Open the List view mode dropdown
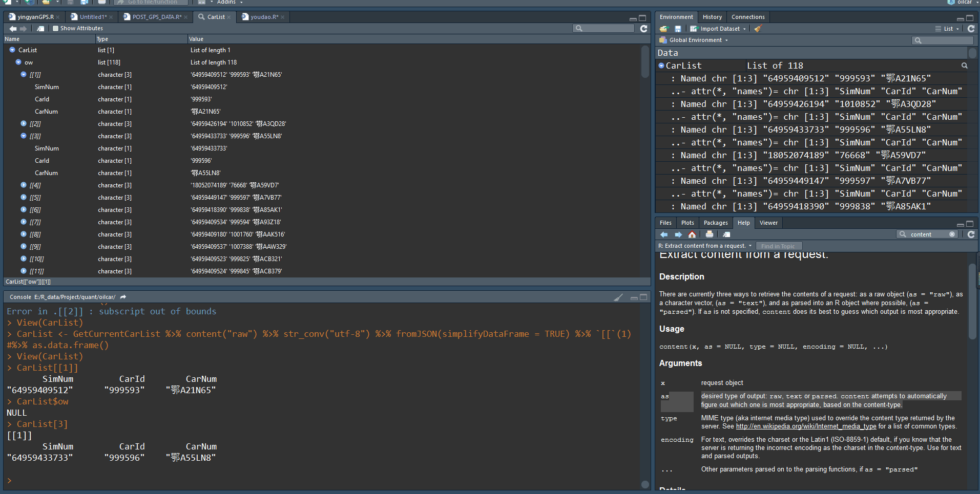This screenshot has height=494, width=980. click(x=948, y=29)
